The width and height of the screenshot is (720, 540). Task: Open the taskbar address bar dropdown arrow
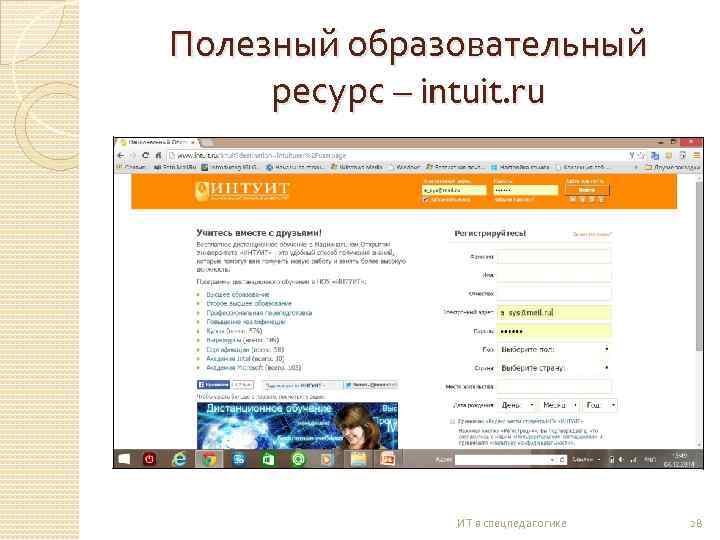coord(552,460)
